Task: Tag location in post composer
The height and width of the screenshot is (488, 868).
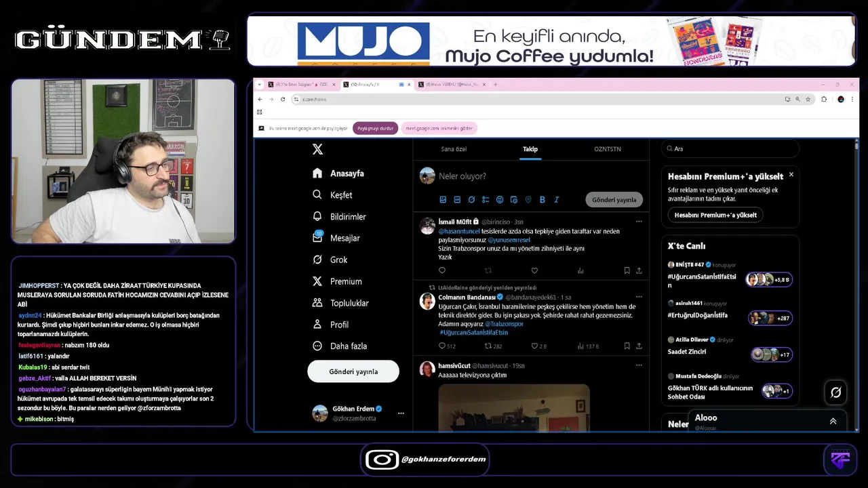Action: 528,199
